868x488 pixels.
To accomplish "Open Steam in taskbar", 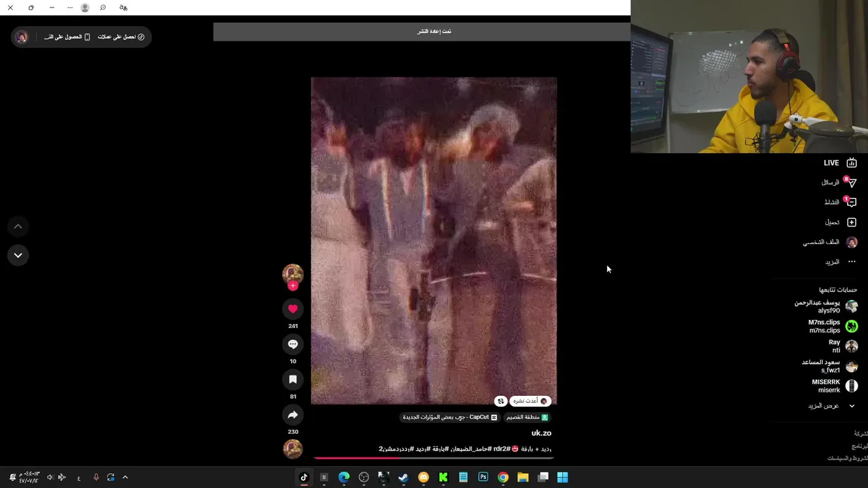I will (x=403, y=477).
